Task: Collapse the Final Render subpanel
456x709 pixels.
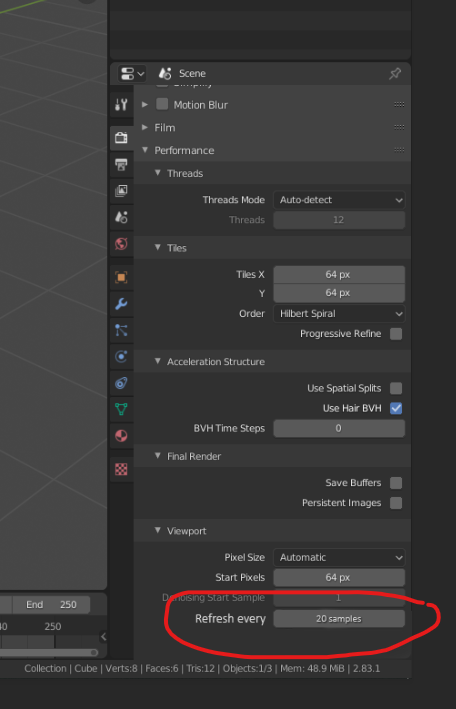Action: pyautogui.click(x=157, y=456)
